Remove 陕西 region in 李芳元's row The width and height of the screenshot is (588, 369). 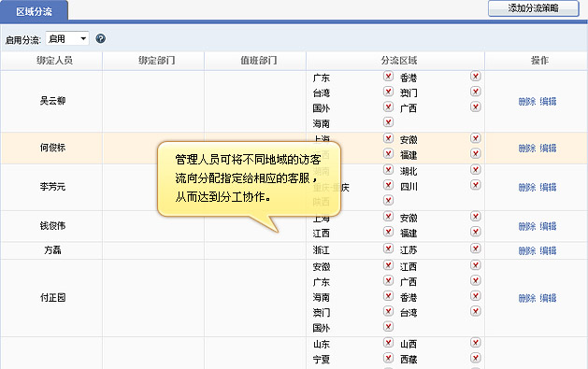click(388, 200)
